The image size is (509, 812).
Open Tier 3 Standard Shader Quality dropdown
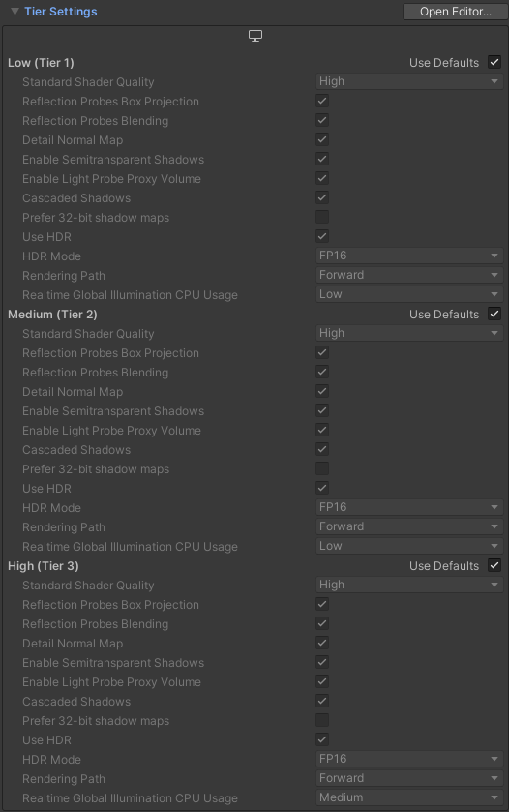point(409,585)
